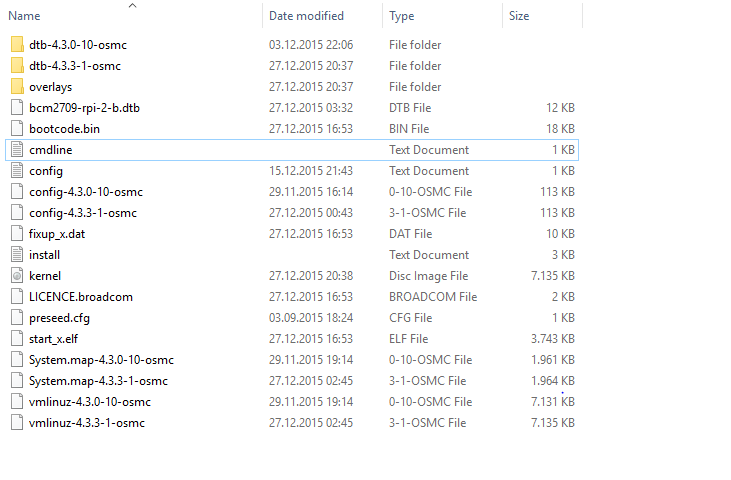The width and height of the screenshot is (731, 480).
Task: Select the cmdline text document icon
Action: pyautogui.click(x=17, y=150)
